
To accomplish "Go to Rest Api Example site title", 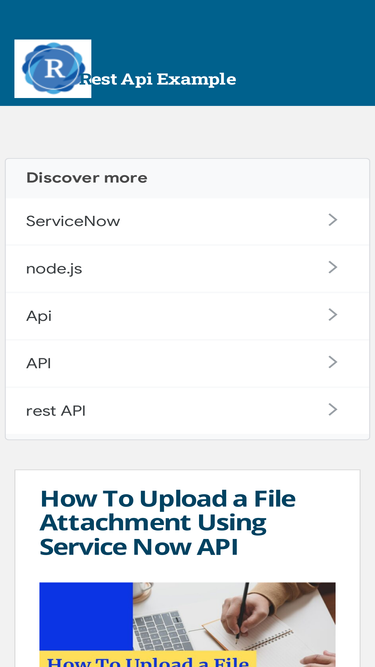I will pos(158,79).
